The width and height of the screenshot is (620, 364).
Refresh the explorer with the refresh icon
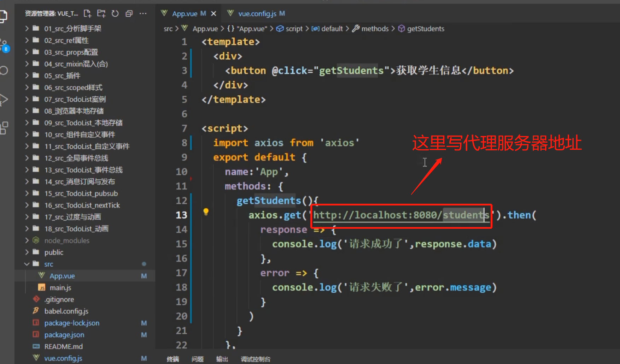[115, 13]
